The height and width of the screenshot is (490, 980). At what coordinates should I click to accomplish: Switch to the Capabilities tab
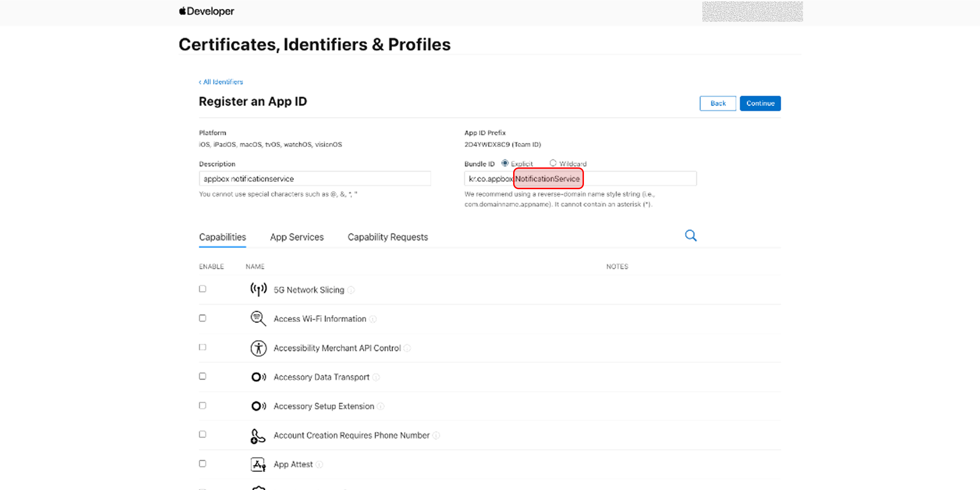point(223,238)
